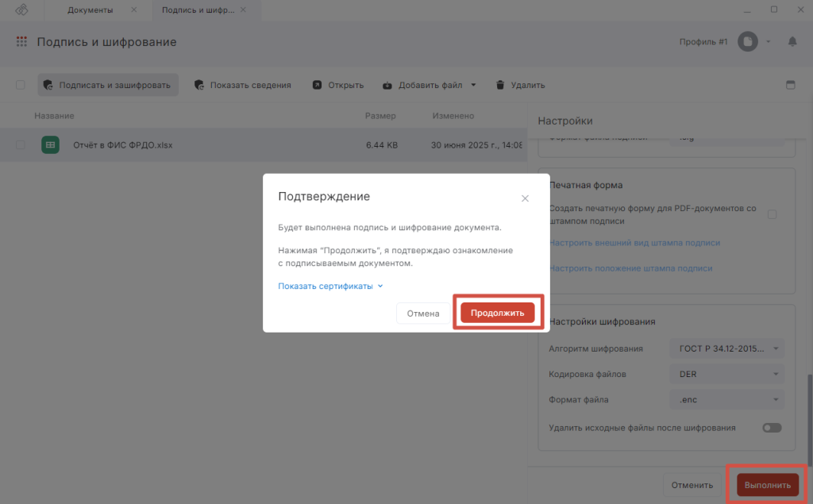Viewport: 813px width, 504px height.
Task: Open the notifications bell icon
Action: click(x=792, y=41)
